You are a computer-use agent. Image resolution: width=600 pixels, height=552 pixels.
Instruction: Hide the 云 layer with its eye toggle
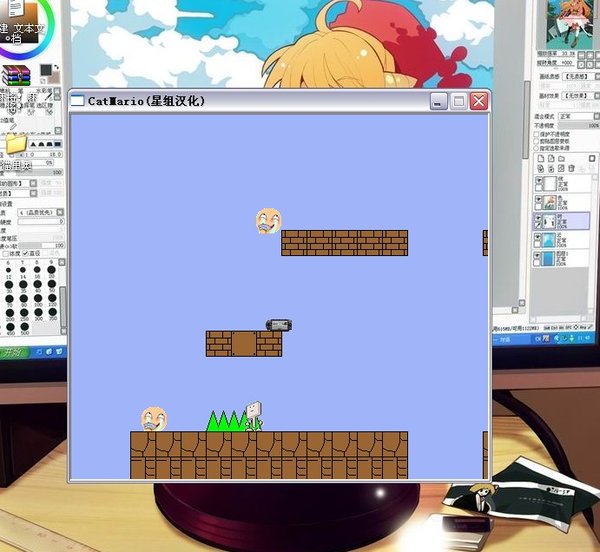pyautogui.click(x=538, y=237)
